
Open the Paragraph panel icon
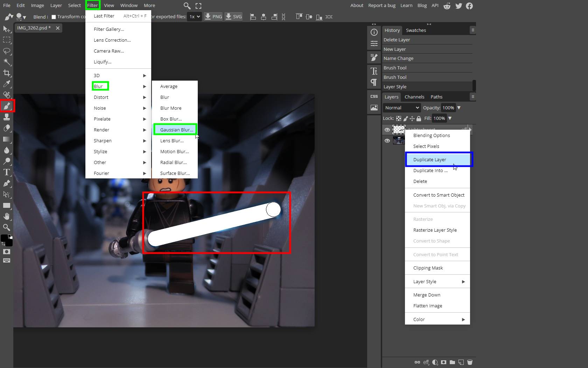[374, 82]
